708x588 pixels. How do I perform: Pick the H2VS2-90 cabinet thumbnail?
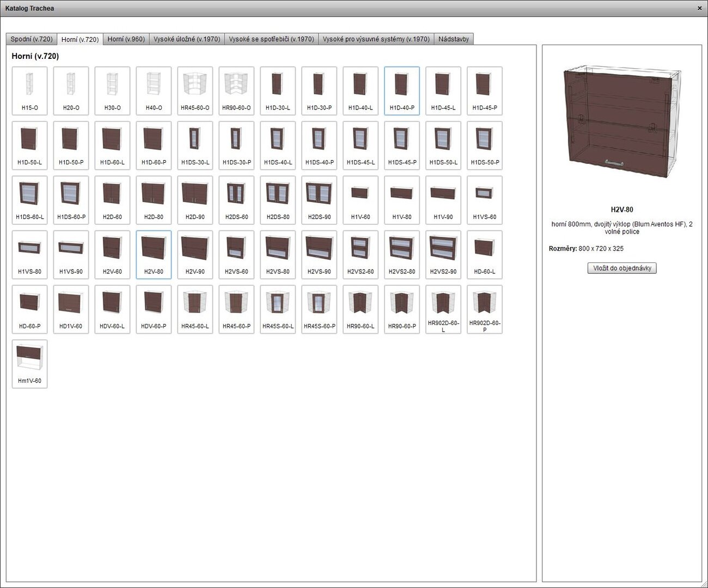443,254
